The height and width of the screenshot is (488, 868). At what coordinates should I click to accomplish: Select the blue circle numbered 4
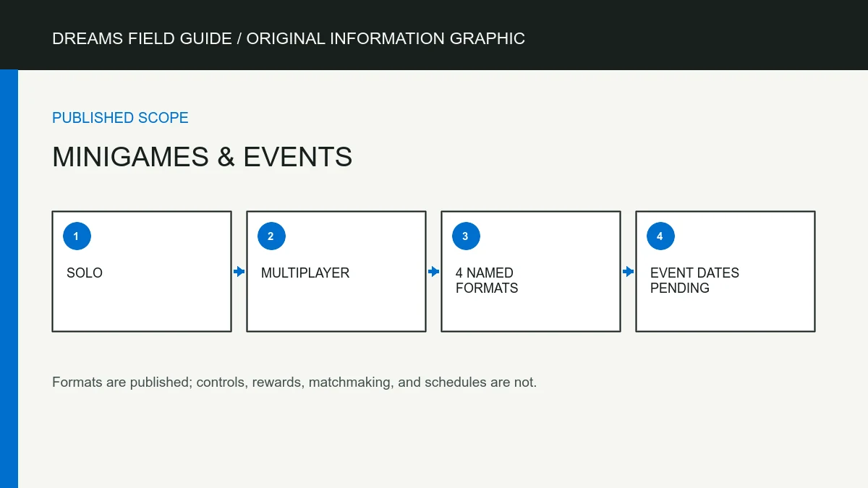[x=660, y=236]
